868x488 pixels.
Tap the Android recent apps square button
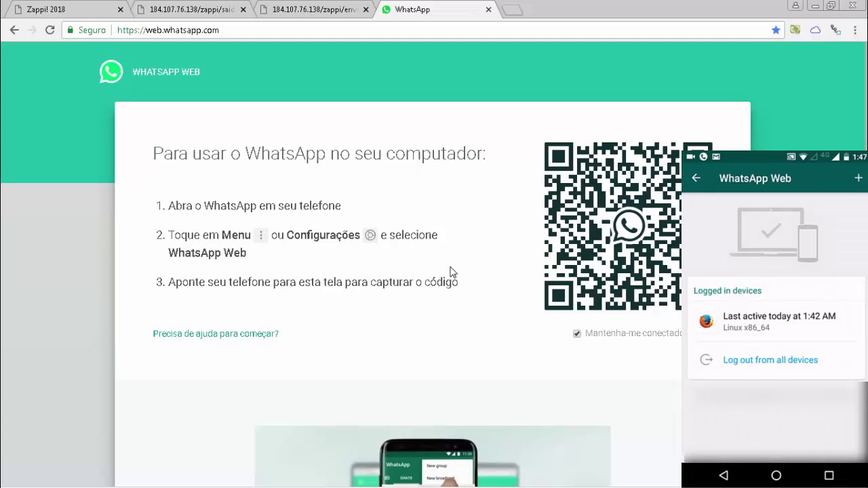(829, 476)
